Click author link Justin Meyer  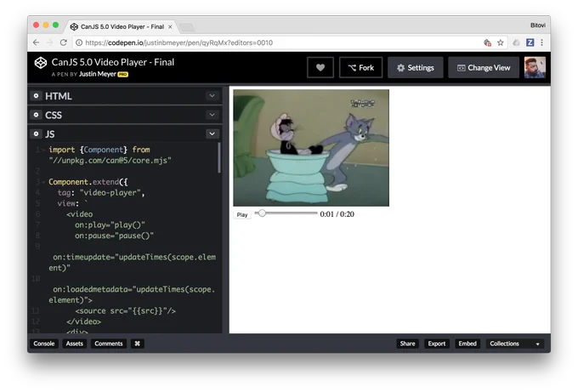tap(97, 74)
